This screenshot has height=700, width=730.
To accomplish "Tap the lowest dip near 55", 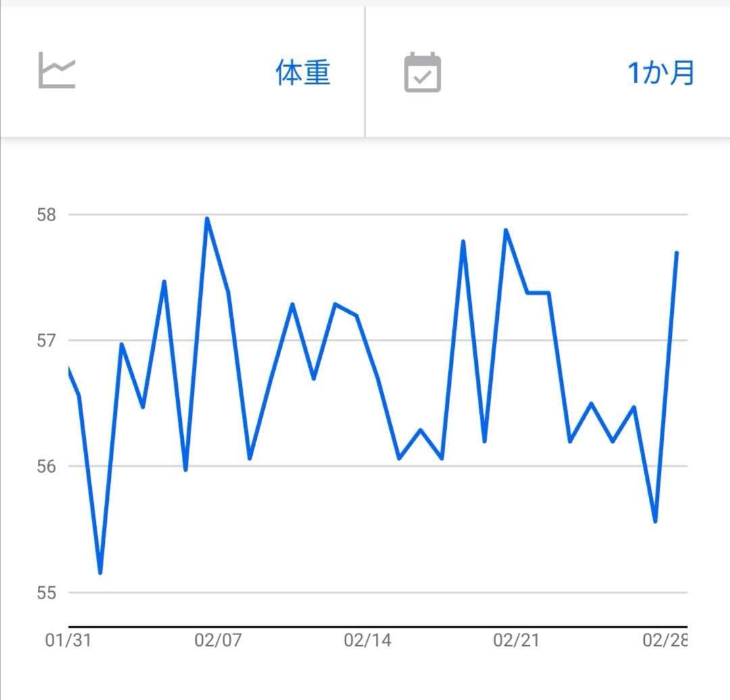I will click(x=100, y=572).
